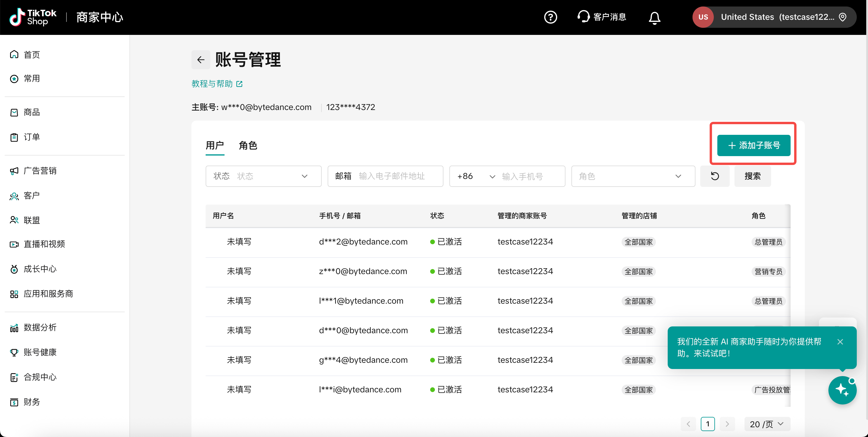Change the 20/页 page size selector
868x437 pixels.
tap(767, 424)
